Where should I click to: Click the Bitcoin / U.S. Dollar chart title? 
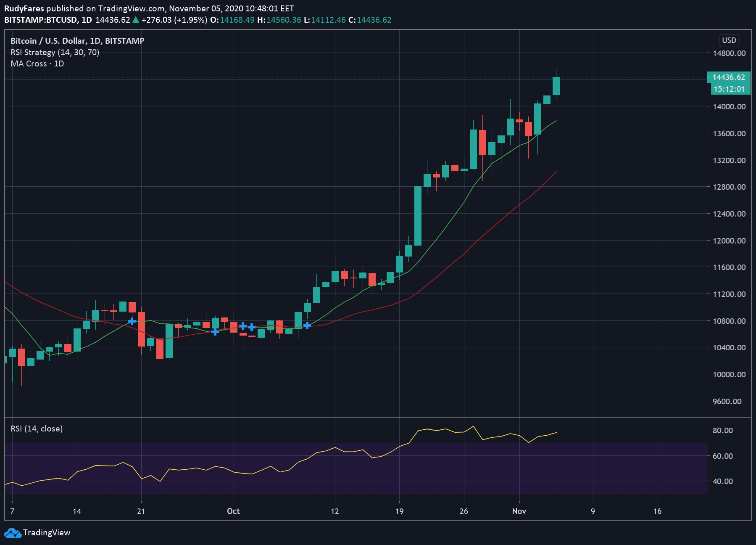(77, 41)
